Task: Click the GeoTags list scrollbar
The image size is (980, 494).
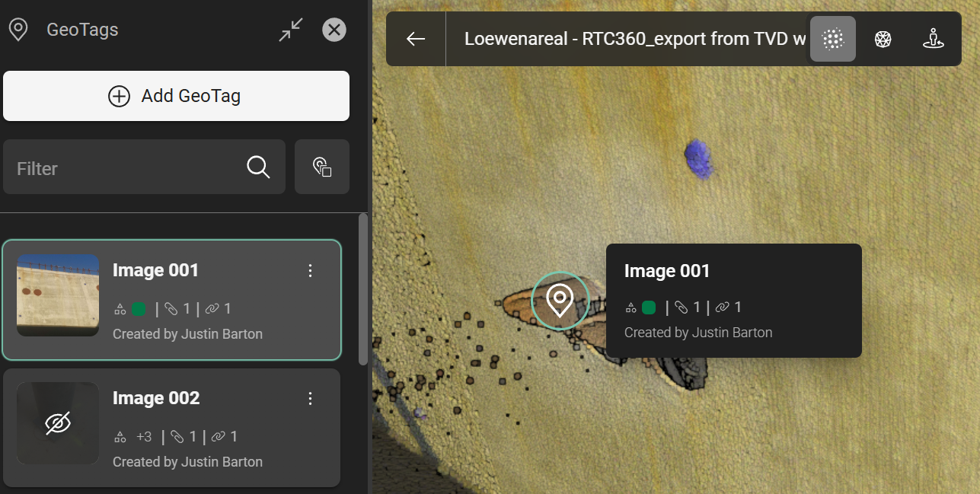Action: 363,289
